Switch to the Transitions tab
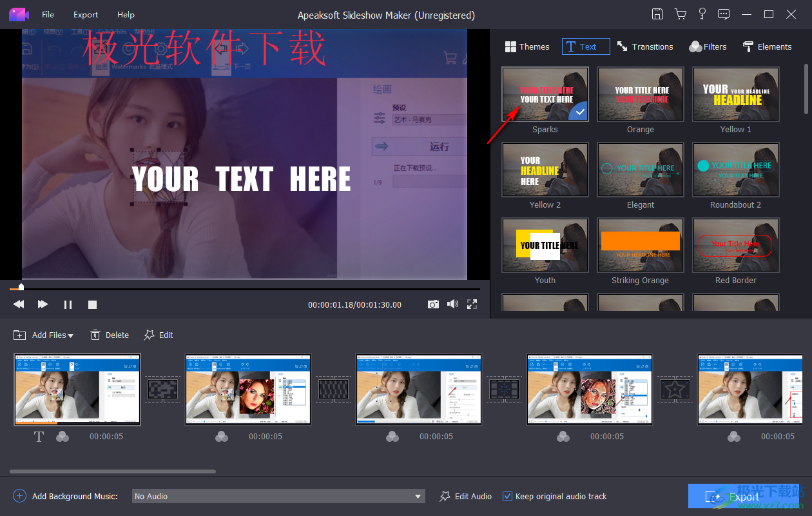The image size is (812, 516). 645,46
